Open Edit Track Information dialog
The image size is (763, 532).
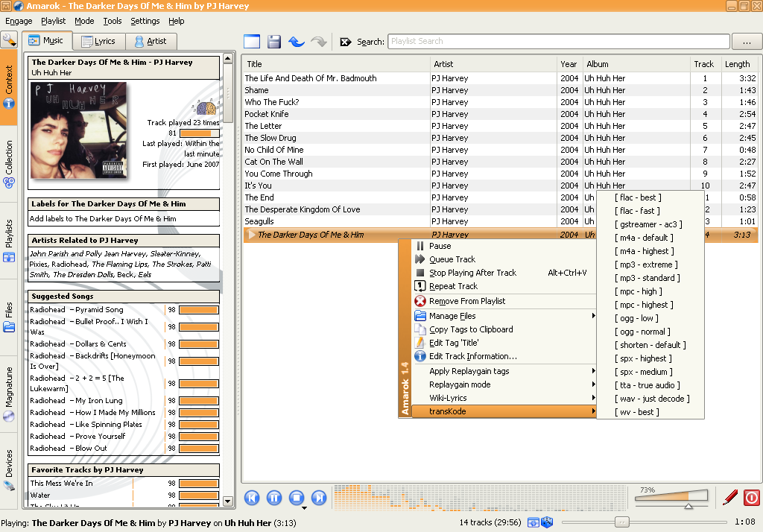[x=504, y=356]
